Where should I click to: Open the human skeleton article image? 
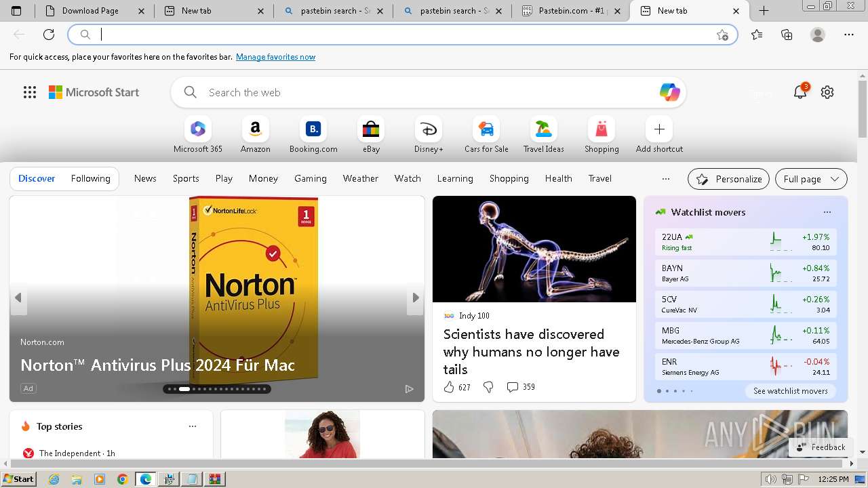(x=534, y=249)
